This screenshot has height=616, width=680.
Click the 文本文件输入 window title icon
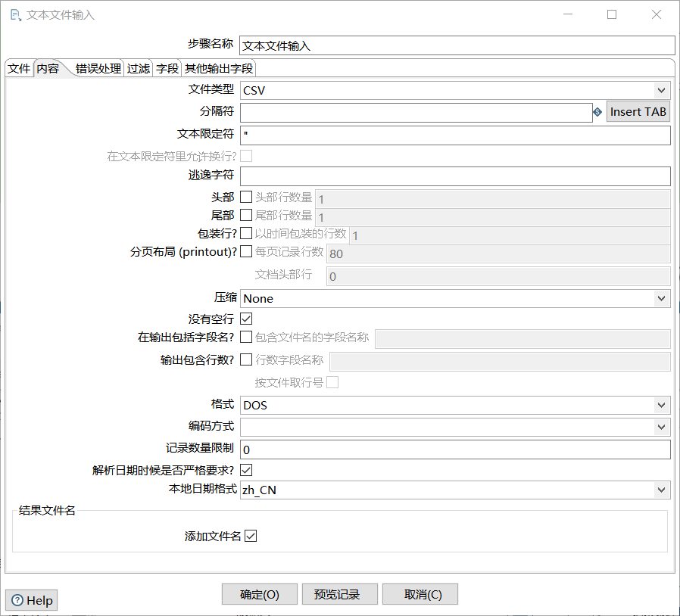16,15
